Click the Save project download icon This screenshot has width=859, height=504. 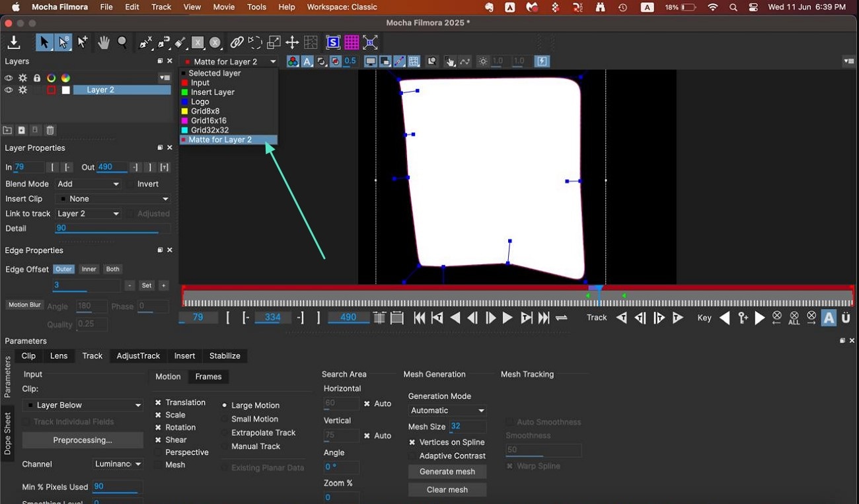pyautogui.click(x=13, y=42)
